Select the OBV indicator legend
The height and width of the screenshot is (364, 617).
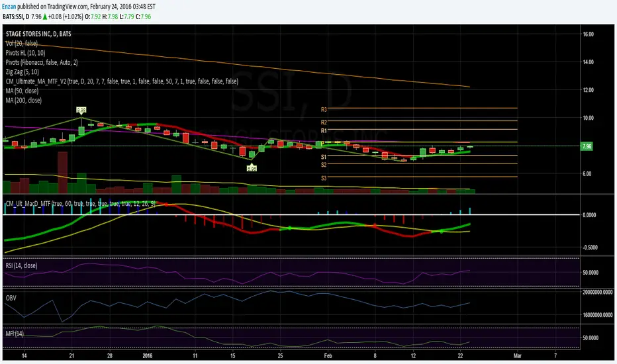coord(11,298)
